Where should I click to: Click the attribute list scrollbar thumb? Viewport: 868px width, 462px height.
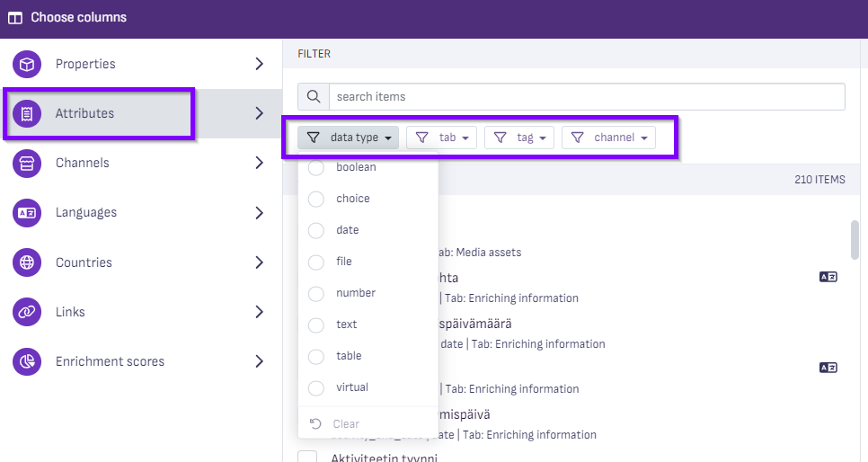pyautogui.click(x=855, y=239)
